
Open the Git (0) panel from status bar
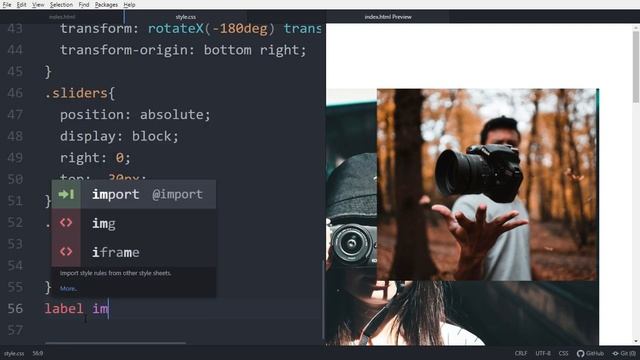624,353
